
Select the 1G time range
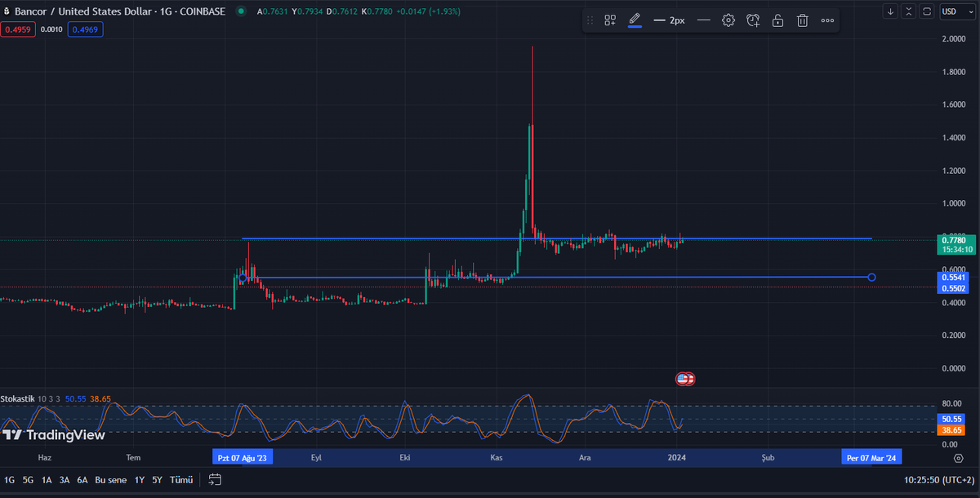(x=9, y=480)
